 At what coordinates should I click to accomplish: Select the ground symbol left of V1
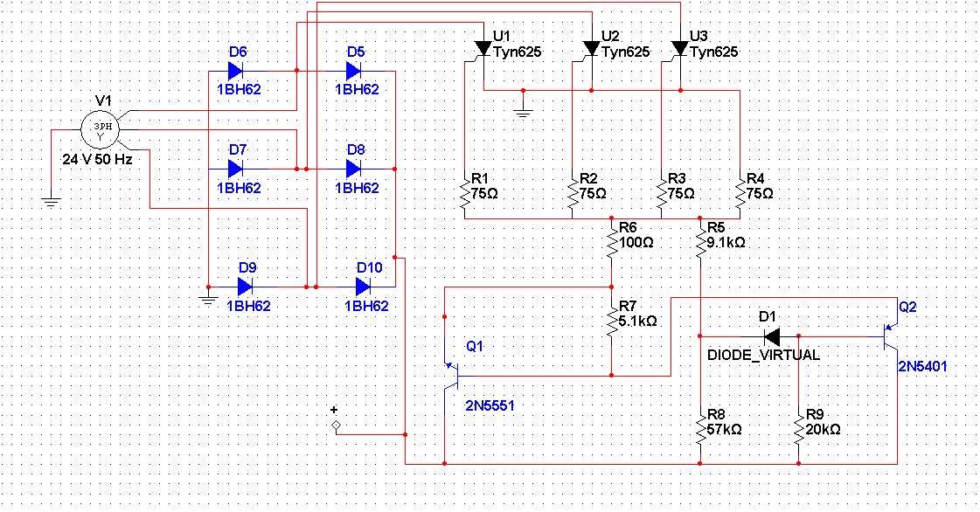point(52,203)
